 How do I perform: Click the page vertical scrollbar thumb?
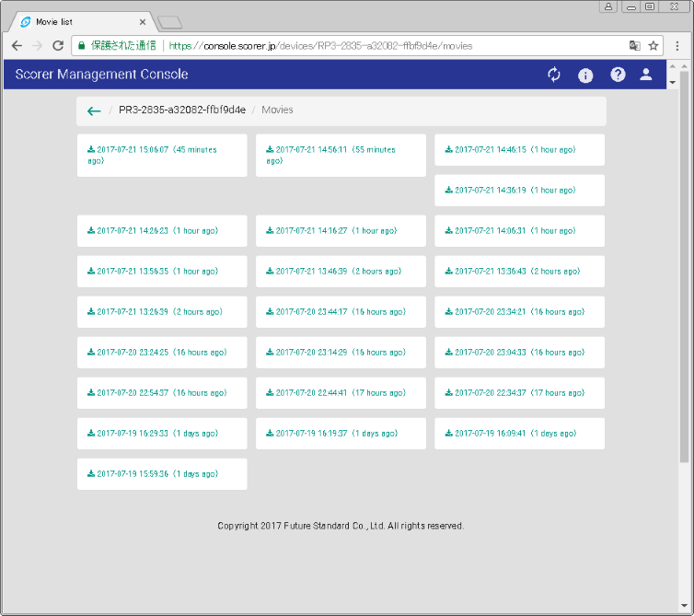pyautogui.click(x=684, y=267)
